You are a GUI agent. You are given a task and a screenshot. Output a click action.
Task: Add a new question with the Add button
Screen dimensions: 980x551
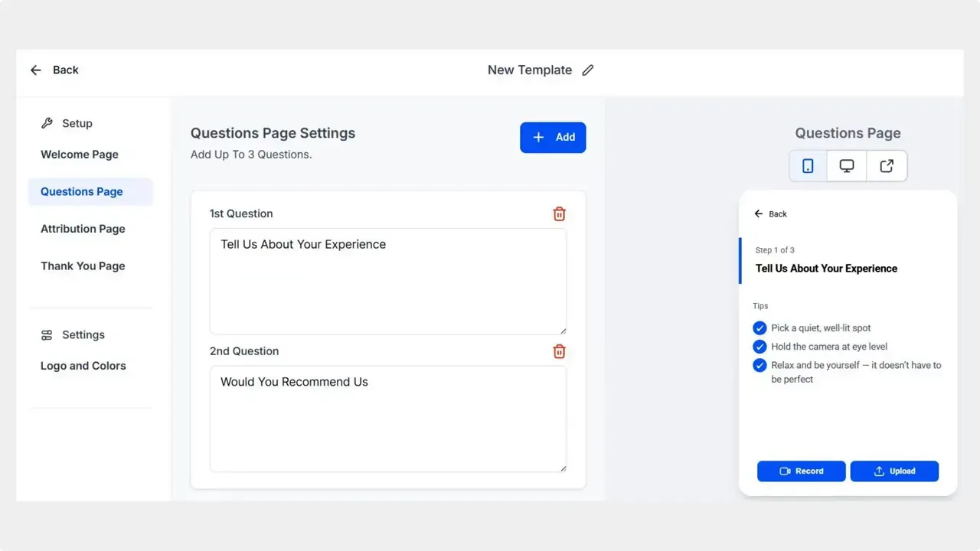553,137
